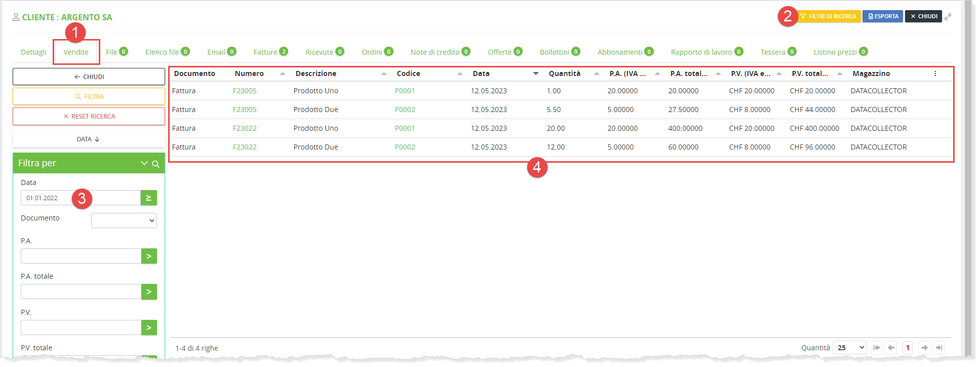This screenshot has height=367, width=980.
Task: Open the Quantità rows-per-page dropdown
Action: 850,348
